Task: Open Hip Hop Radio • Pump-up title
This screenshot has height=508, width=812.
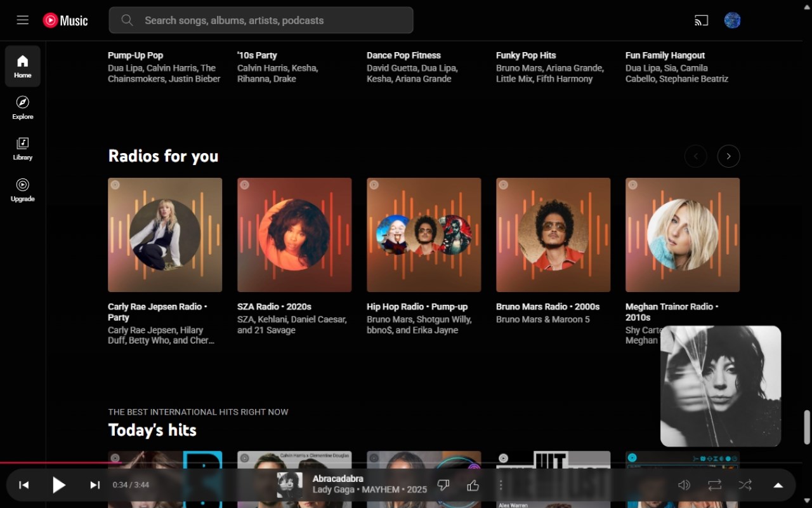Action: (417, 307)
